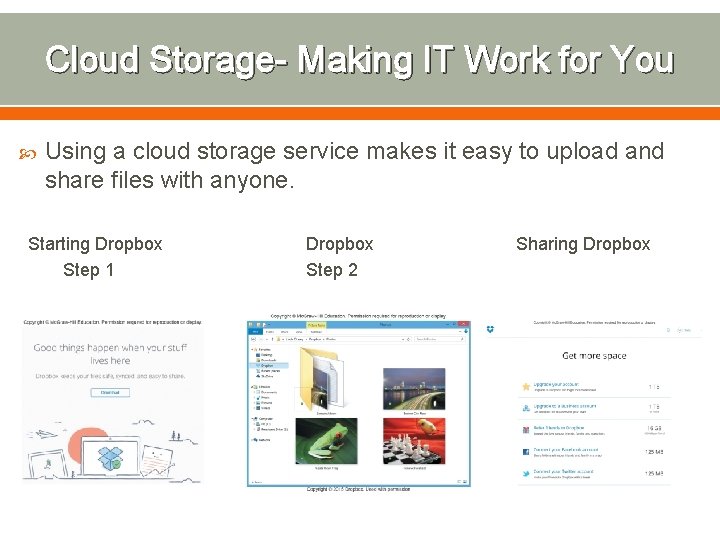
Task: Open the File tab in Explorer ribbon
Action: 255,332
